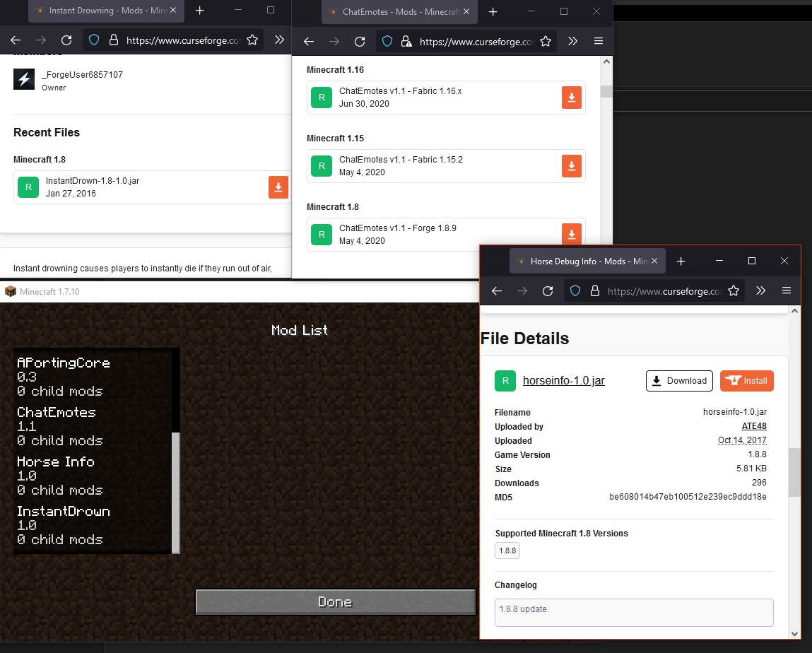Viewport: 812px width, 653px height.
Task: Open hamburger menu in ChatEmotes window
Action: click(598, 42)
